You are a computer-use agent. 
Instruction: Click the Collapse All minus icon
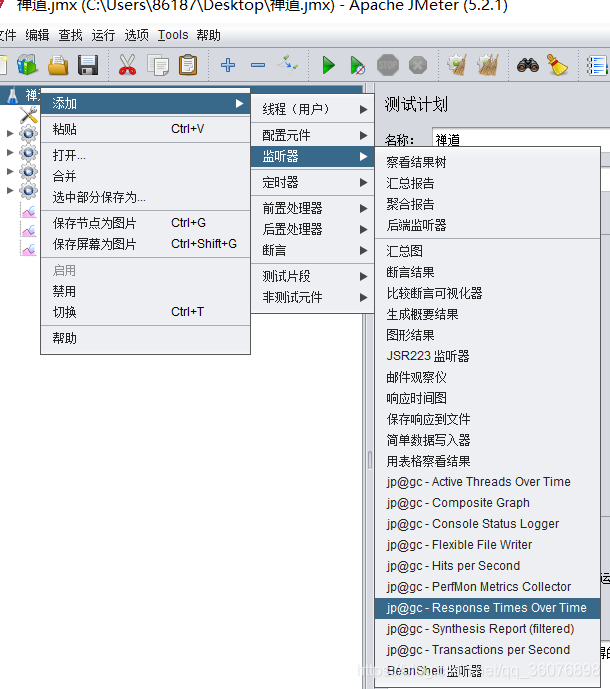pos(258,65)
